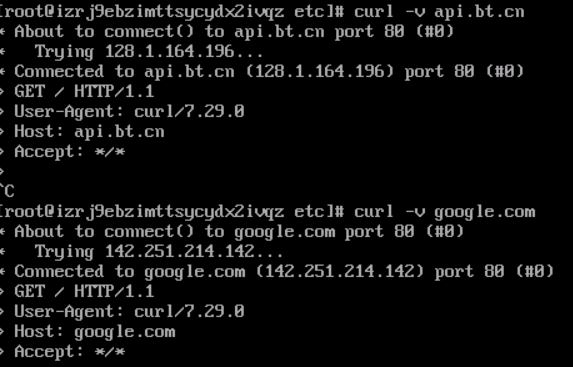
Task: Click the 'Connected to api.bt.cn' line
Action: (x=269, y=72)
